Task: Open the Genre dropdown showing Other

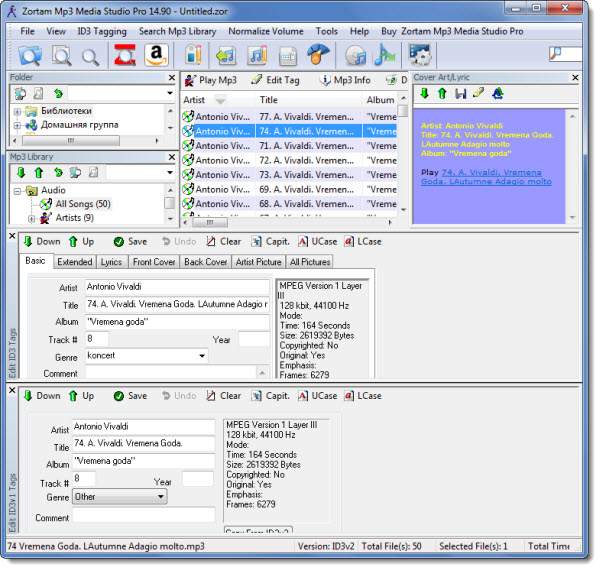Action: (x=160, y=496)
